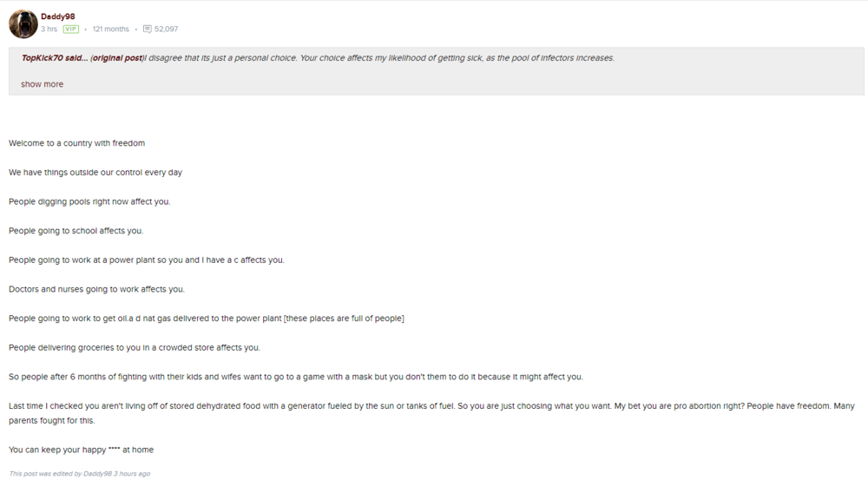The image size is (868, 480).
Task: Click the "People going to school" line
Action: [76, 231]
